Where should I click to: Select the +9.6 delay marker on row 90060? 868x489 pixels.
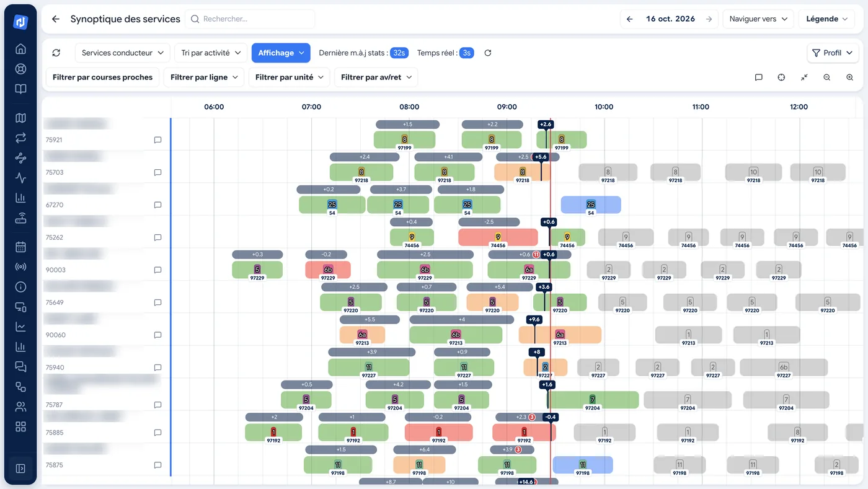click(x=534, y=319)
